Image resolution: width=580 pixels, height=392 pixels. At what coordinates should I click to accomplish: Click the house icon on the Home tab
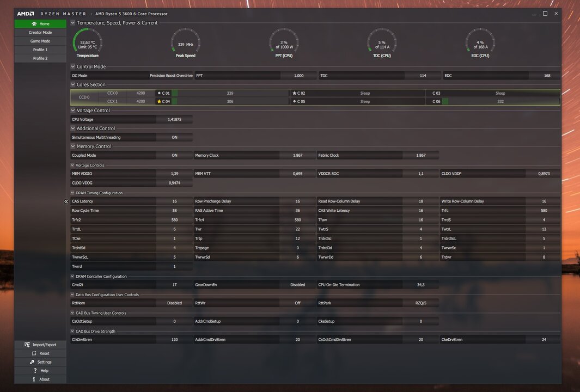coord(34,23)
